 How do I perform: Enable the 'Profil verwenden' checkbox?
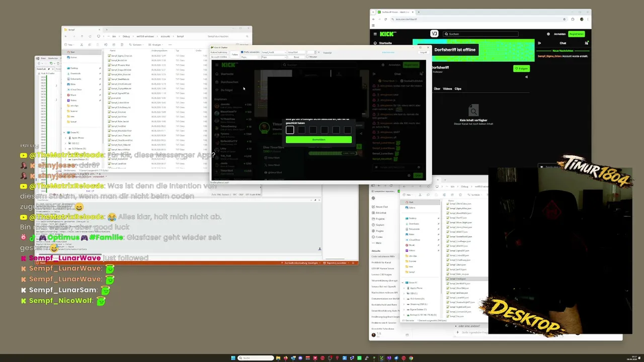click(242, 52)
